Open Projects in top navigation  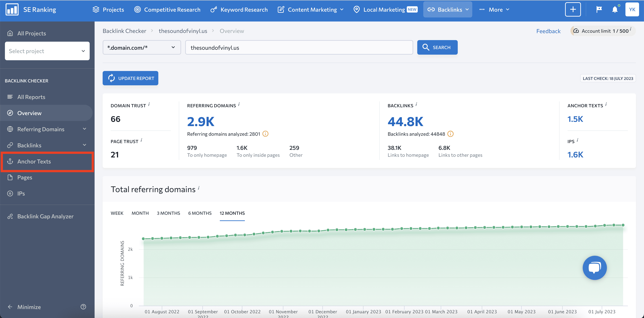pyautogui.click(x=108, y=9)
